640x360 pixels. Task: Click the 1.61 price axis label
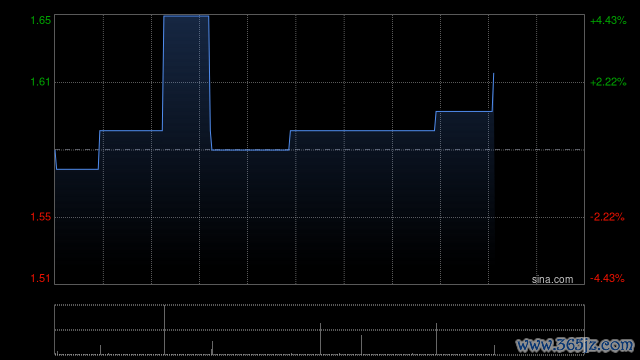point(41,82)
